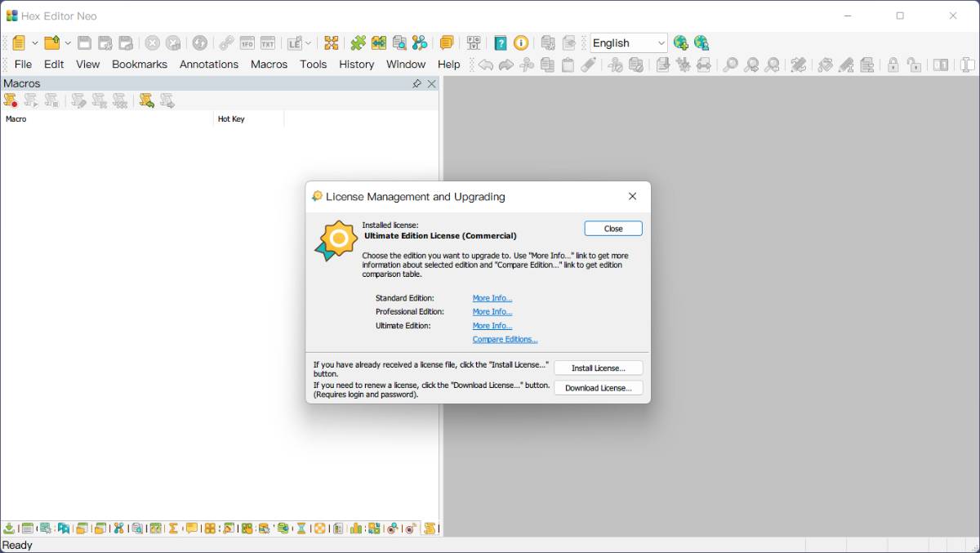Screen dimensions: 980x553
Task: Open the Edit menu
Action: click(x=54, y=65)
